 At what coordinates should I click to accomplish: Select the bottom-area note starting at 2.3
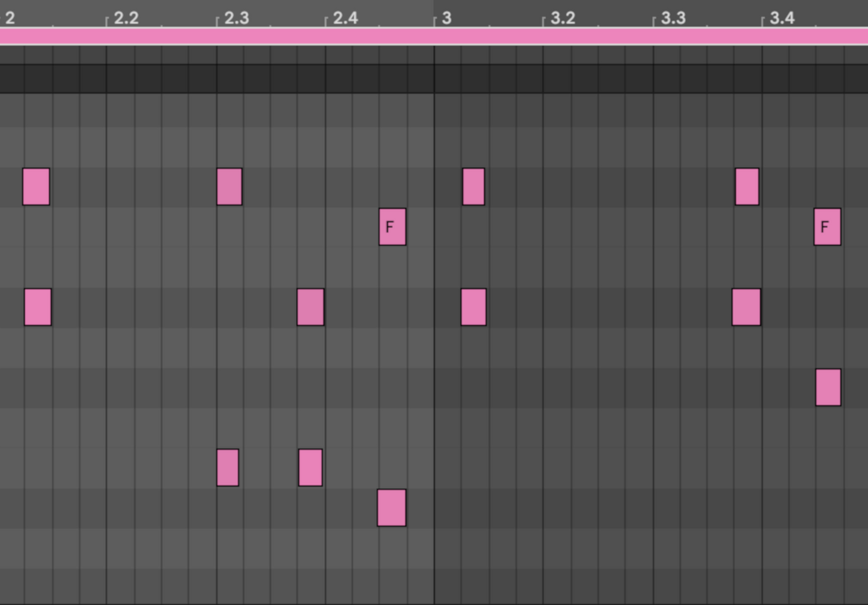227,467
